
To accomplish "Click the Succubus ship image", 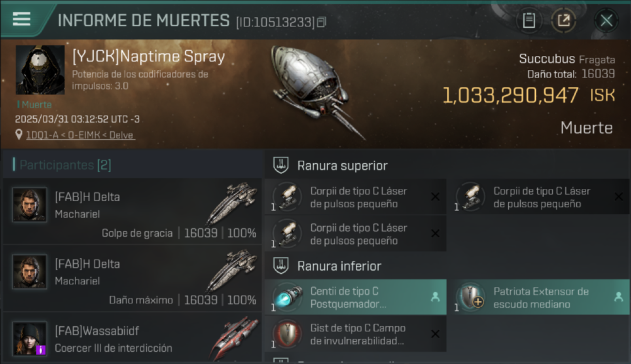I will (316, 91).
